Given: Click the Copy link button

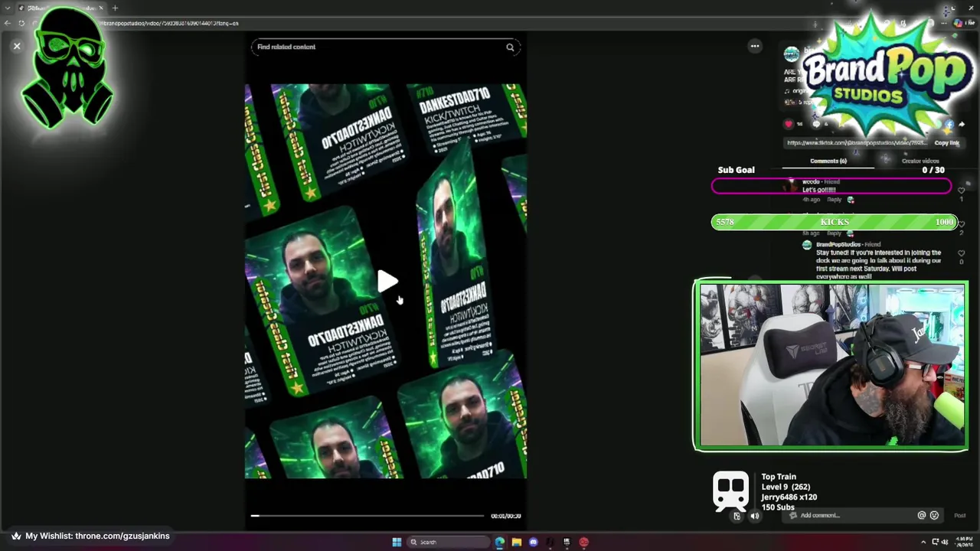Looking at the screenshot, I should 946,143.
